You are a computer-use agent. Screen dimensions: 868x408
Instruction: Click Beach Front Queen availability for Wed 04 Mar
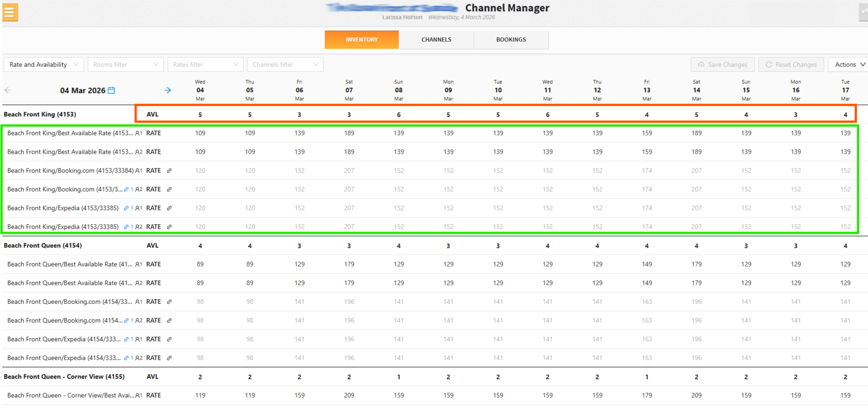pyautogui.click(x=200, y=246)
